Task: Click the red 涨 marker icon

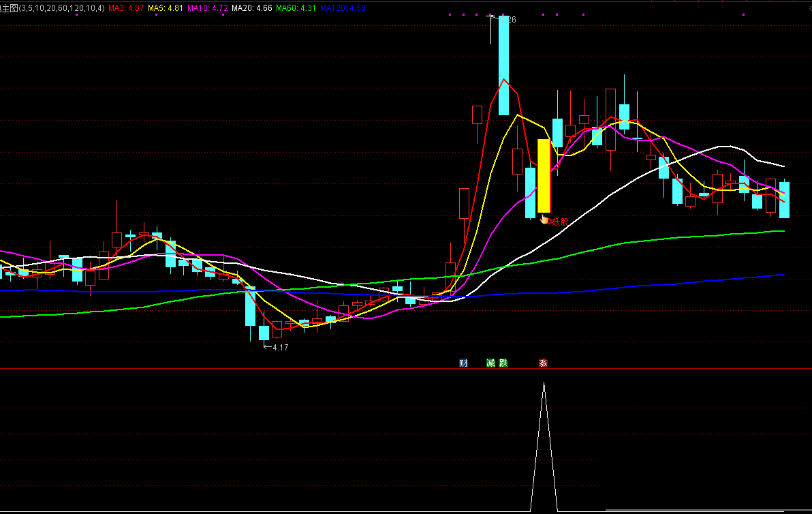Action: tap(543, 363)
